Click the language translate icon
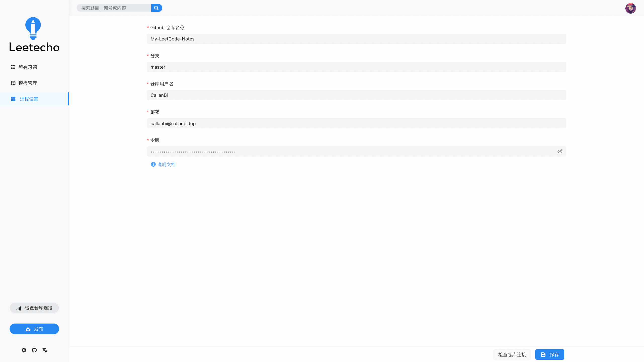644x362 pixels. [45, 350]
